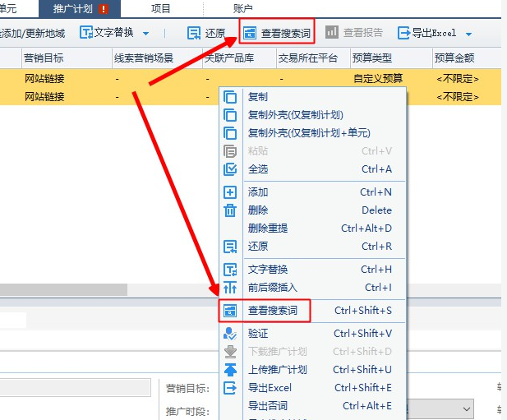Click the 预算类型 column header
The height and width of the screenshot is (420, 507).
pyautogui.click(x=391, y=58)
